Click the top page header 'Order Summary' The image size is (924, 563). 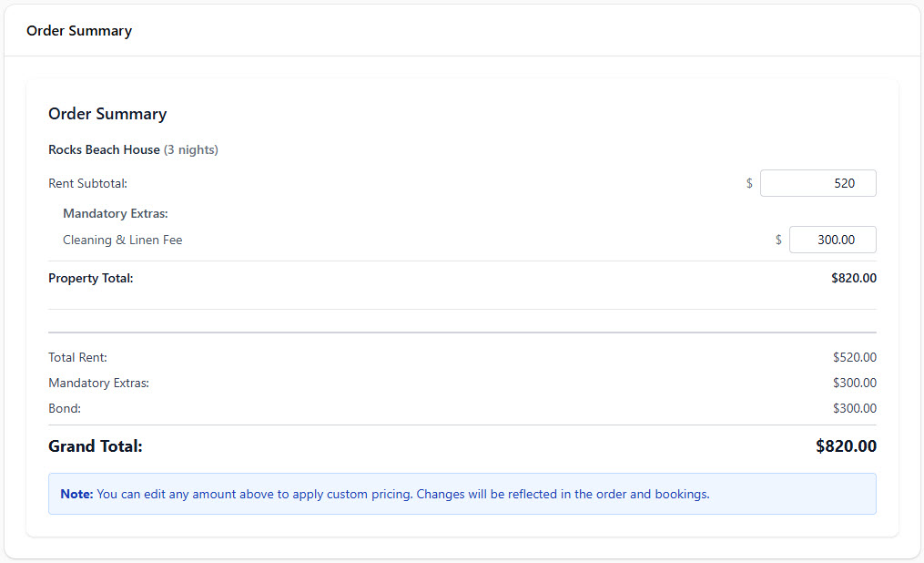[79, 31]
